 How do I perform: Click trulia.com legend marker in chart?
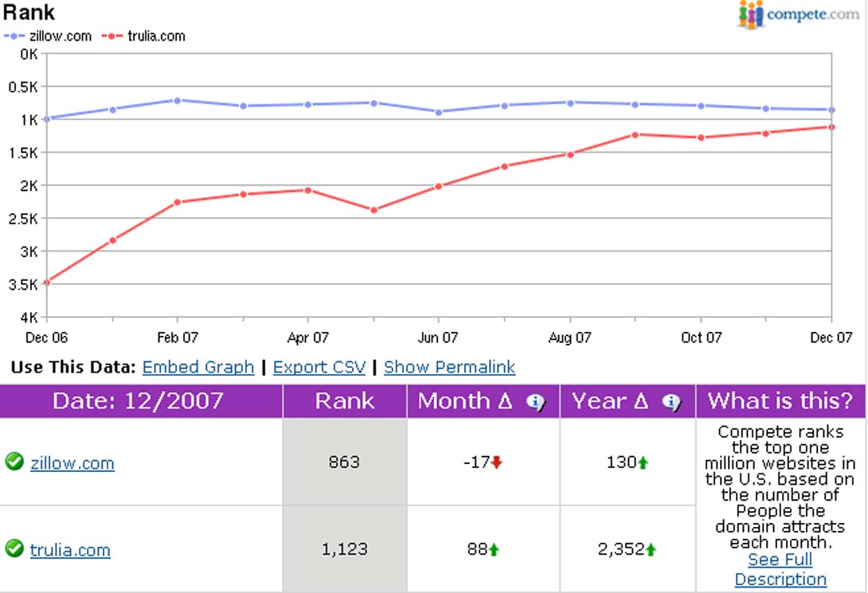[x=111, y=36]
